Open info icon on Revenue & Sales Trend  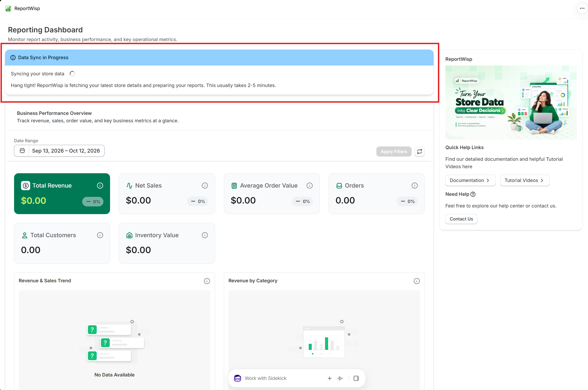[x=207, y=281]
